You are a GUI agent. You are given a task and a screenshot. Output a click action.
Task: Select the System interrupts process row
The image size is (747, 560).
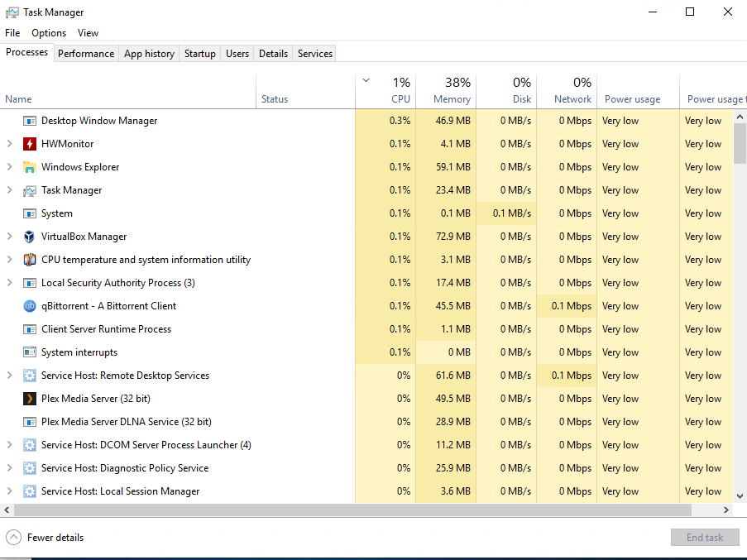point(366,352)
